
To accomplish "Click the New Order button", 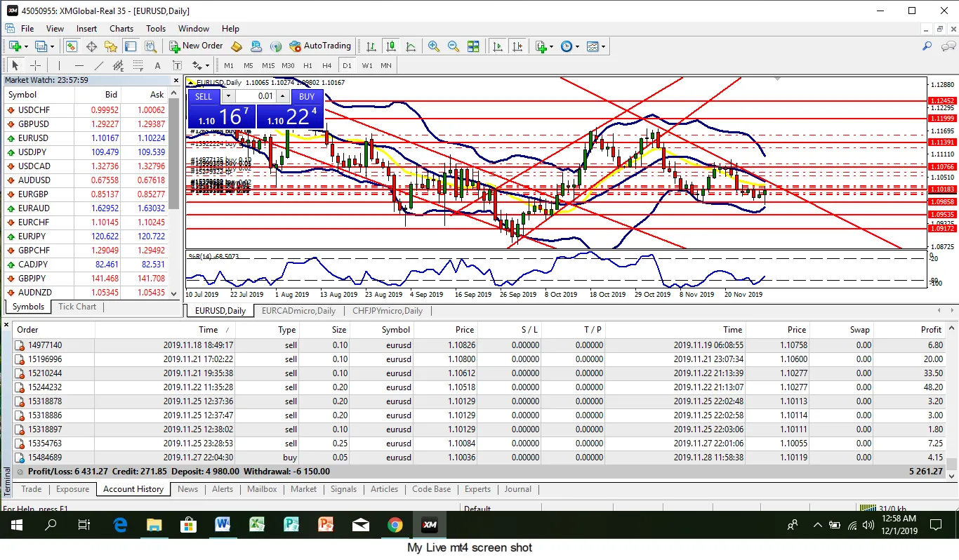I will (x=196, y=46).
